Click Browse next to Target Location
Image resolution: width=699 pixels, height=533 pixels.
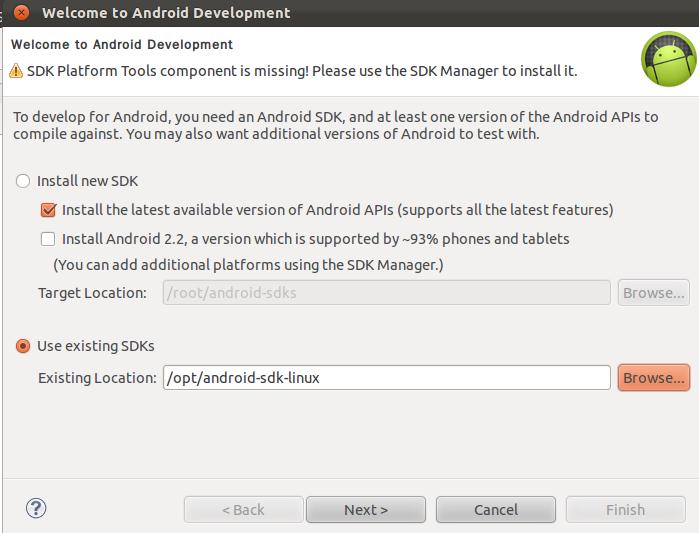click(x=654, y=293)
